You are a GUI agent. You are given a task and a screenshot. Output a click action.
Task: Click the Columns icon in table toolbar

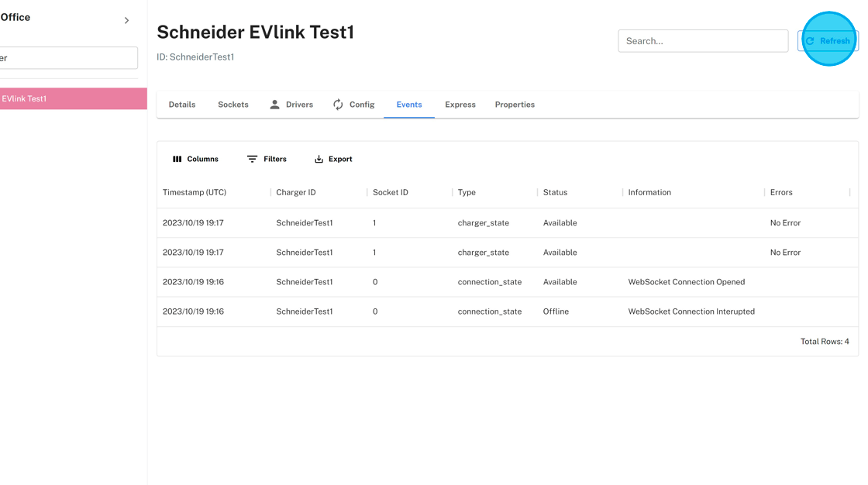click(x=177, y=159)
